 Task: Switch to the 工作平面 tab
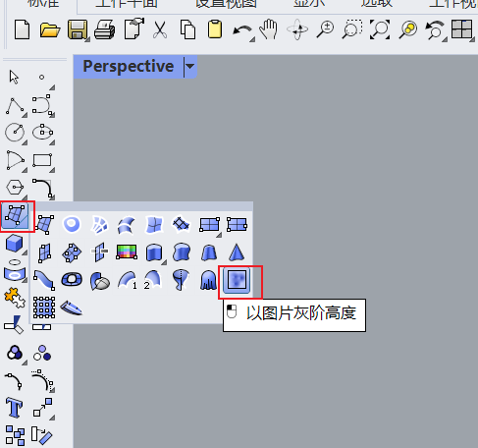tap(127, 4)
